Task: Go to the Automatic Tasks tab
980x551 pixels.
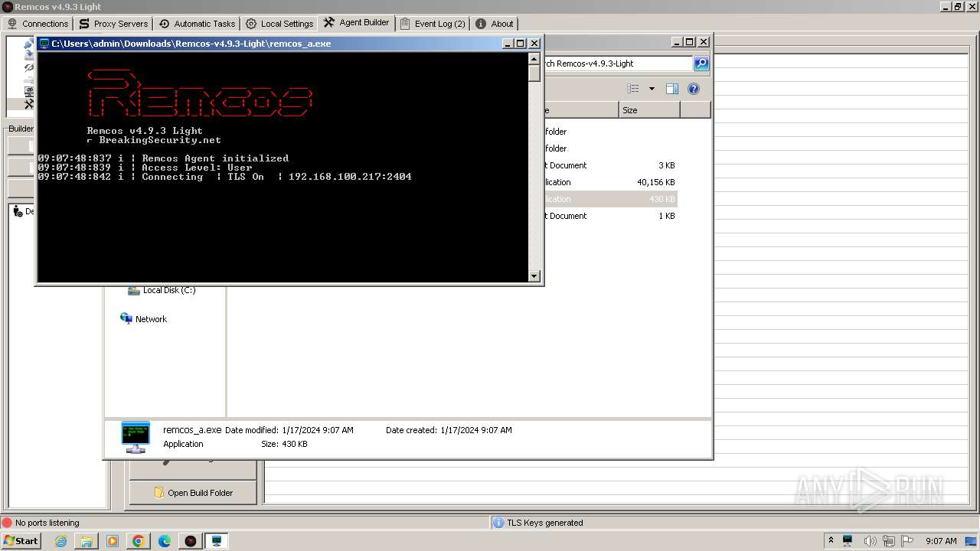Action: click(x=197, y=24)
